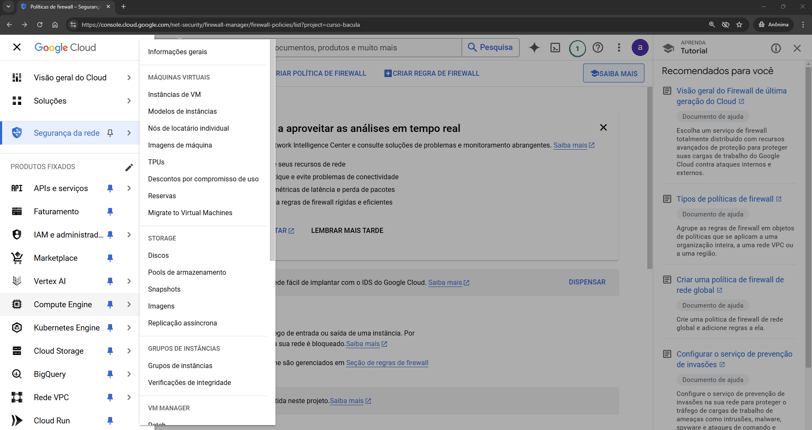This screenshot has height=430, width=812.
Task: Click the Kubernetes Engine hexagon icon
Action: tap(17, 327)
